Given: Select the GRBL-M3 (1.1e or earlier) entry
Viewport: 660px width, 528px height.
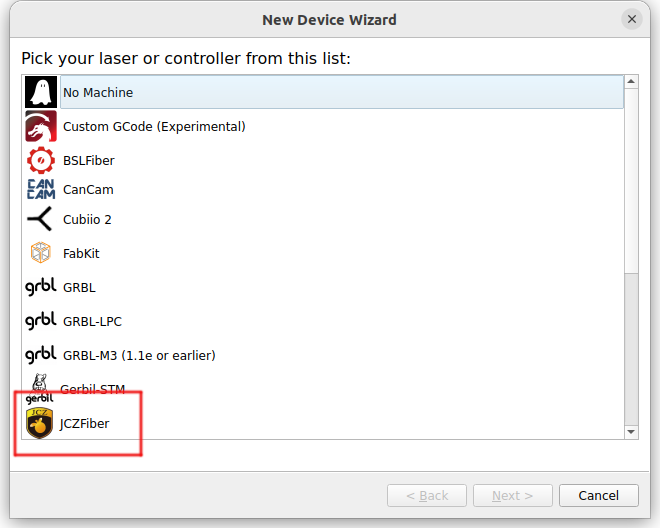Looking at the screenshot, I should tap(139, 355).
